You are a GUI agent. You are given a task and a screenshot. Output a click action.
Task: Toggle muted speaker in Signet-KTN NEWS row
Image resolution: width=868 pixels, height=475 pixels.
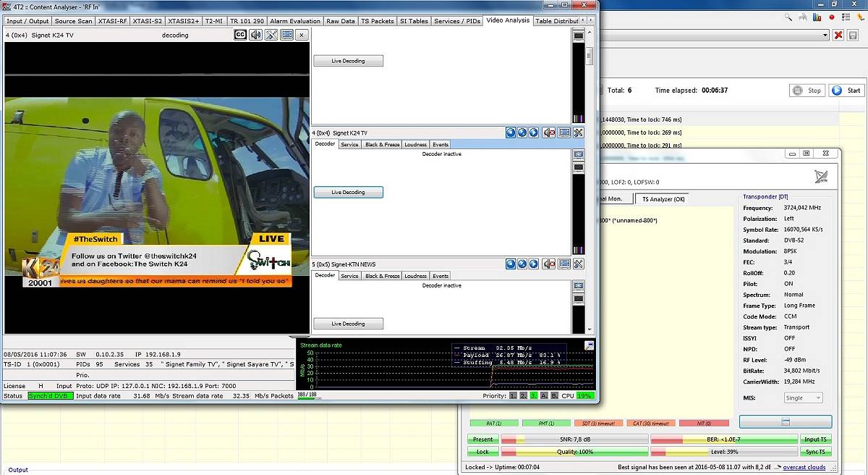(549, 264)
